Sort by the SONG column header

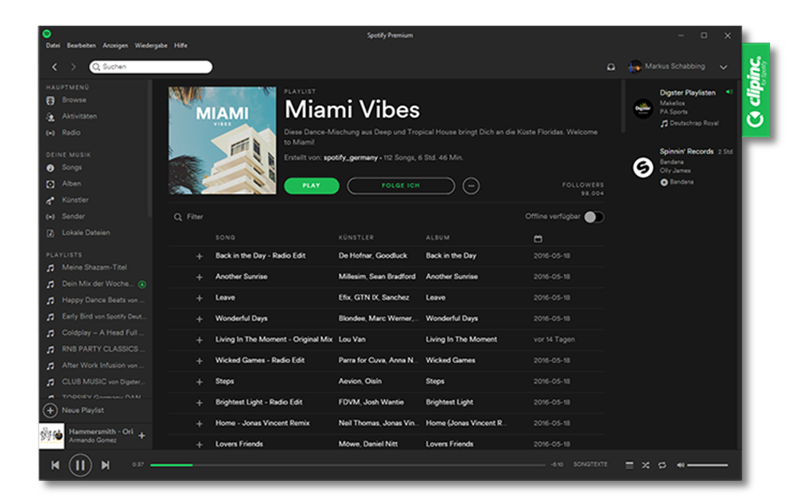[226, 237]
